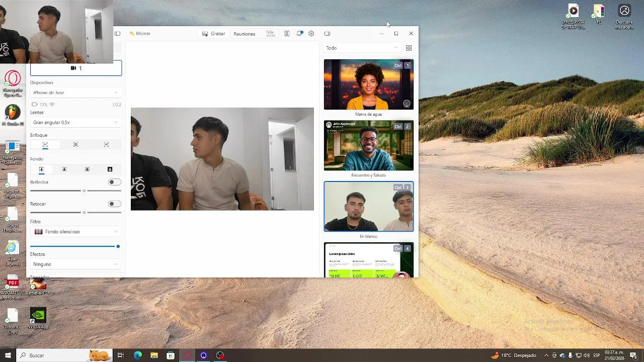Click the Descubre más acerca desktop icon
This screenshot has width=644, height=362.
(x=624, y=17)
